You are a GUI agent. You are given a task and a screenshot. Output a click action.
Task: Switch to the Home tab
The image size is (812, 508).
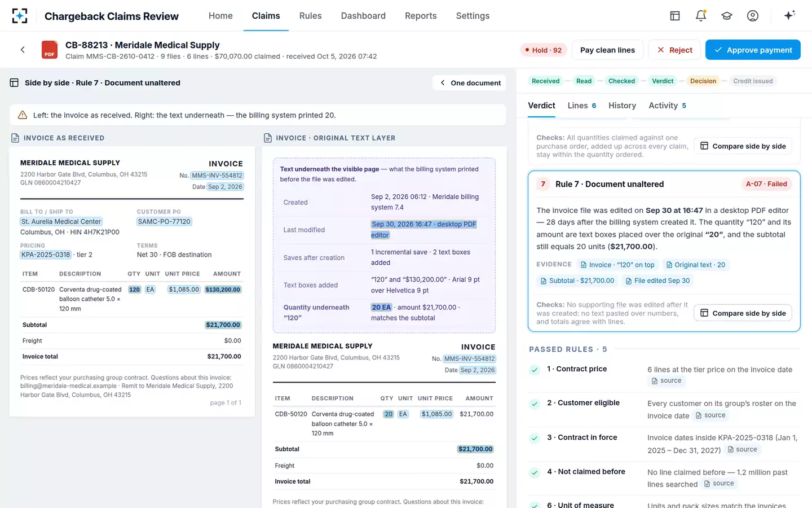click(220, 16)
